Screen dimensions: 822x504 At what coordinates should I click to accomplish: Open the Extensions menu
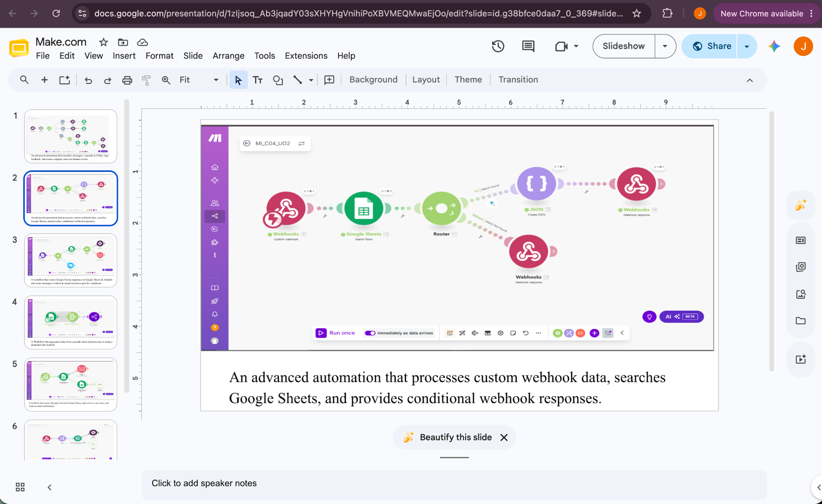click(x=306, y=56)
